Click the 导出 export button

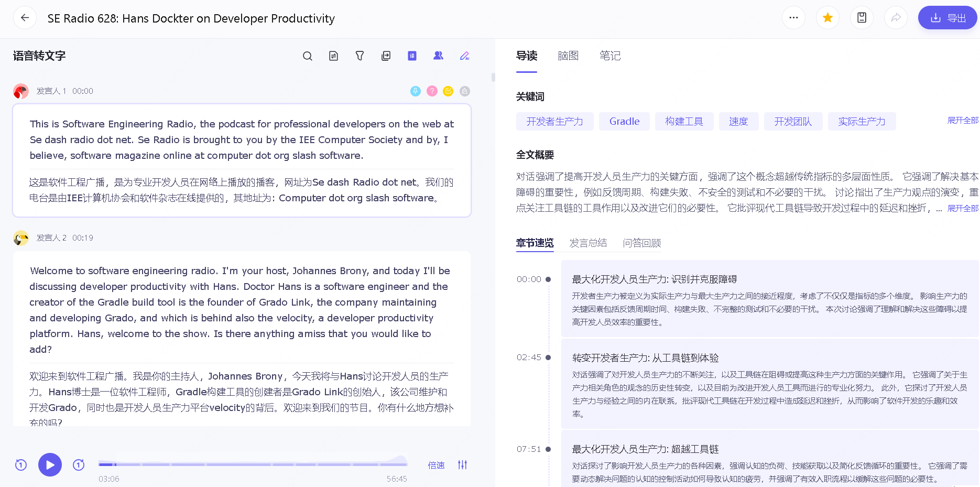pos(948,18)
